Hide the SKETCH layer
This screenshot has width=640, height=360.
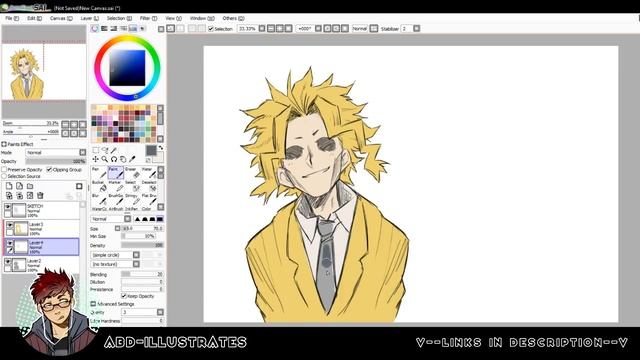(x=8, y=207)
